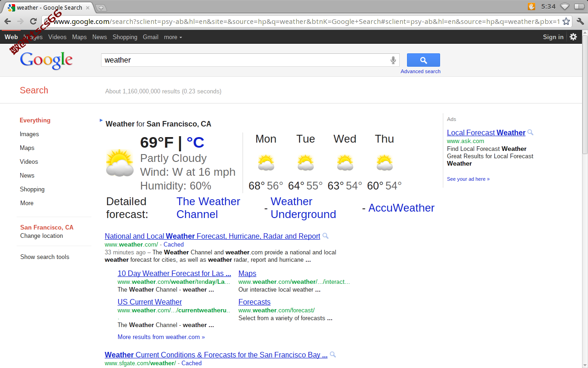The height and width of the screenshot is (368, 588).
Task: Click 'More results from weather.com'
Action: (x=161, y=337)
